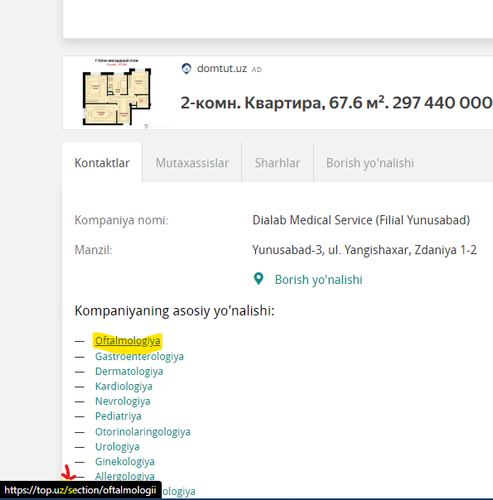Open the Urologiya link

(117, 447)
